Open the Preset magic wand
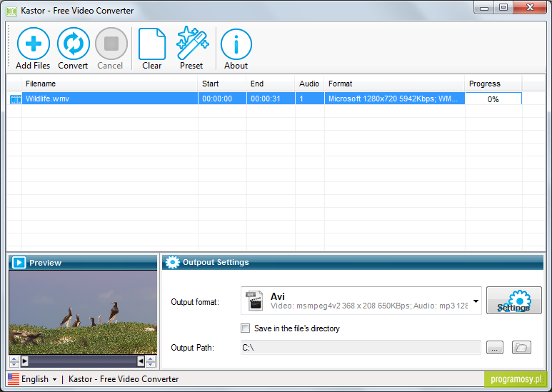 coord(192,43)
